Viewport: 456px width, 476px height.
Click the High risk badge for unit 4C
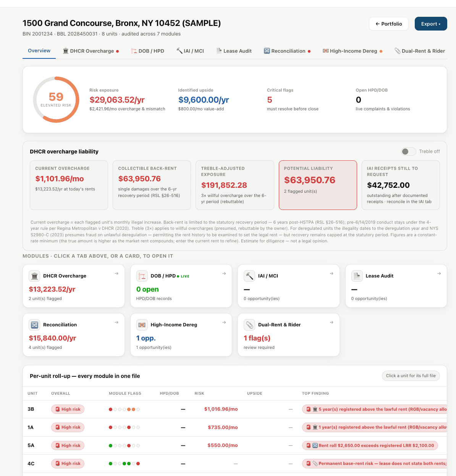(68, 463)
